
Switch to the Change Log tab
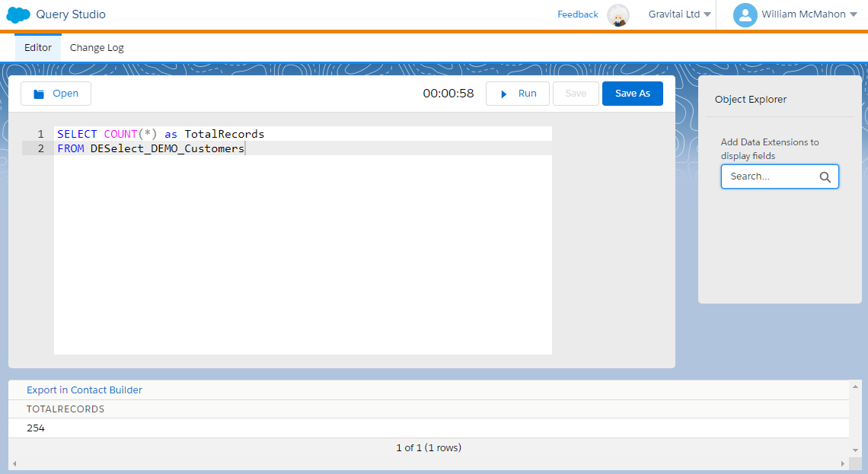click(x=97, y=47)
